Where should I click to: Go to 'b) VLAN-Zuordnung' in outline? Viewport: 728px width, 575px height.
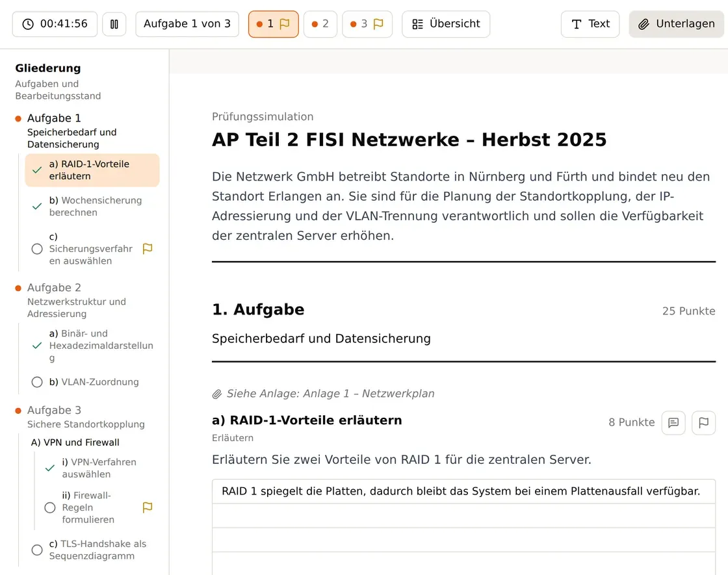tap(92, 382)
